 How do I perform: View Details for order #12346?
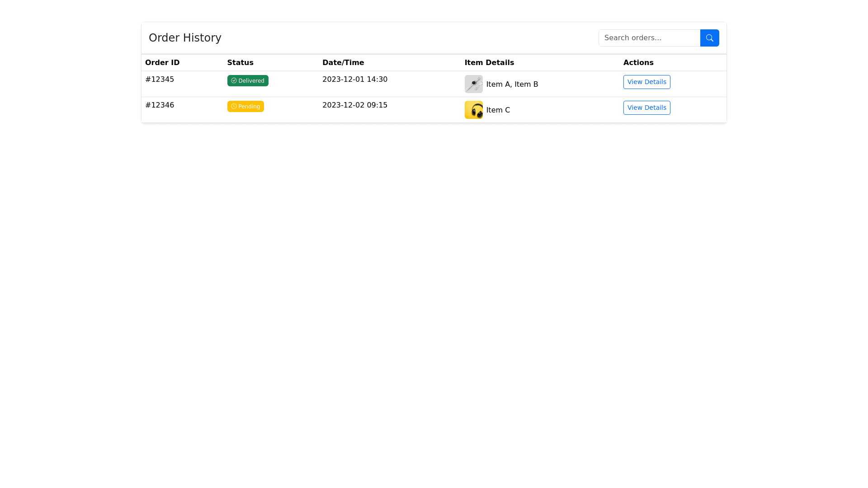pyautogui.click(x=646, y=108)
